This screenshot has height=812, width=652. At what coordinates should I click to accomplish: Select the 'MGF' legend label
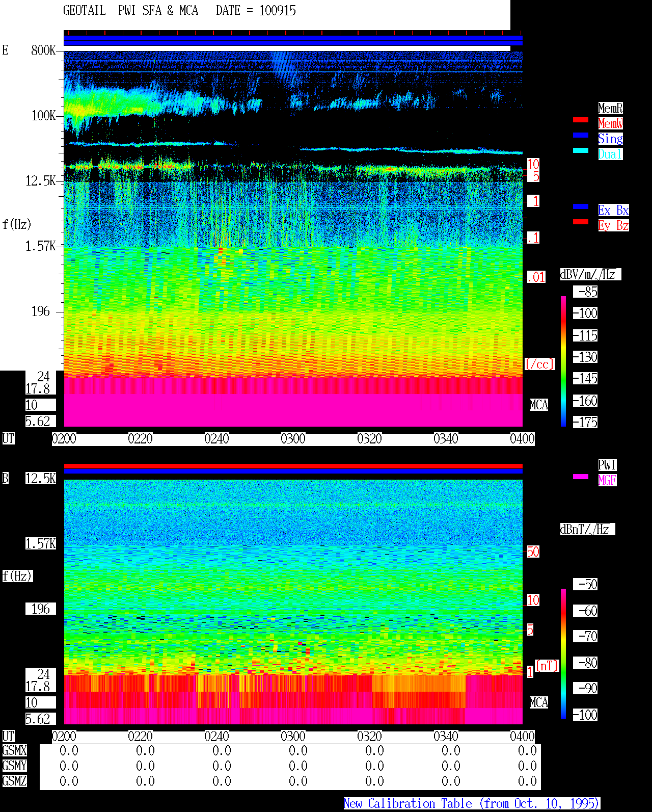(607, 480)
